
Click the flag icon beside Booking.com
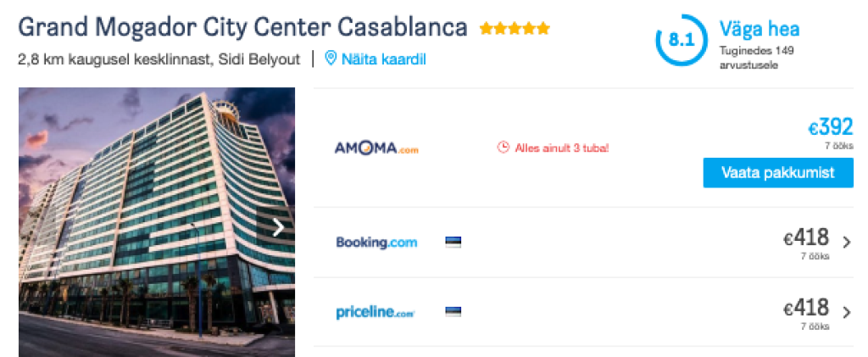pyautogui.click(x=453, y=243)
